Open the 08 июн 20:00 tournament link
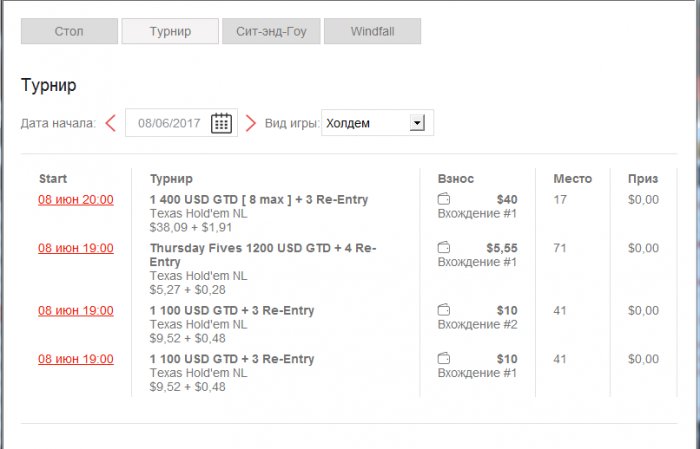700x449 pixels. tap(76, 200)
